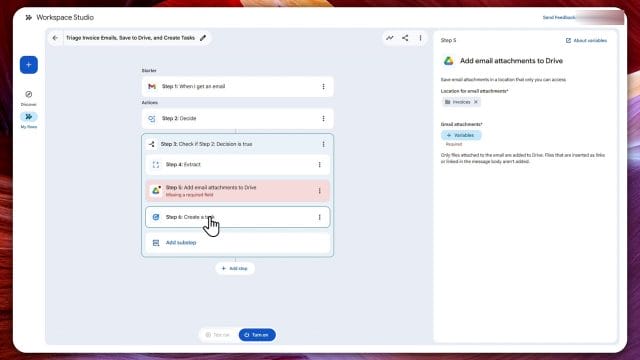Image resolution: width=640 pixels, height=360 pixels.
Task: Open the Step 1 three-dot menu
Action: (323, 87)
